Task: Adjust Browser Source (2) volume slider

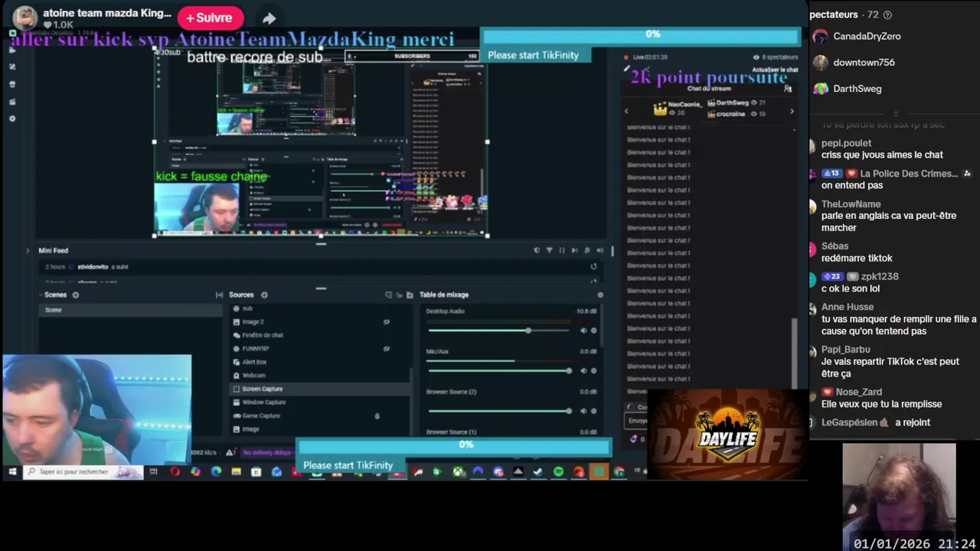Action: tap(498, 411)
